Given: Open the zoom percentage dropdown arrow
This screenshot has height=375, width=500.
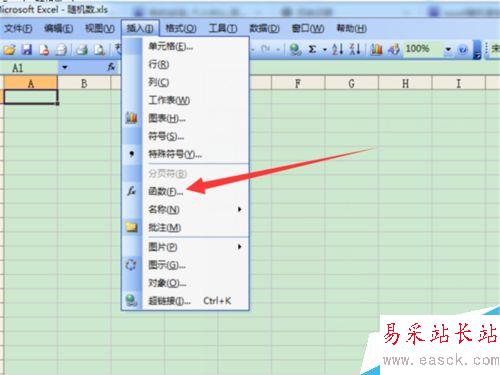Looking at the screenshot, I should click(x=448, y=50).
